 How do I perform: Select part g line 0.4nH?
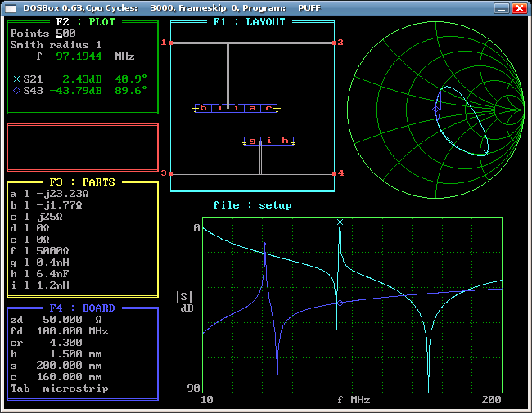point(40,263)
